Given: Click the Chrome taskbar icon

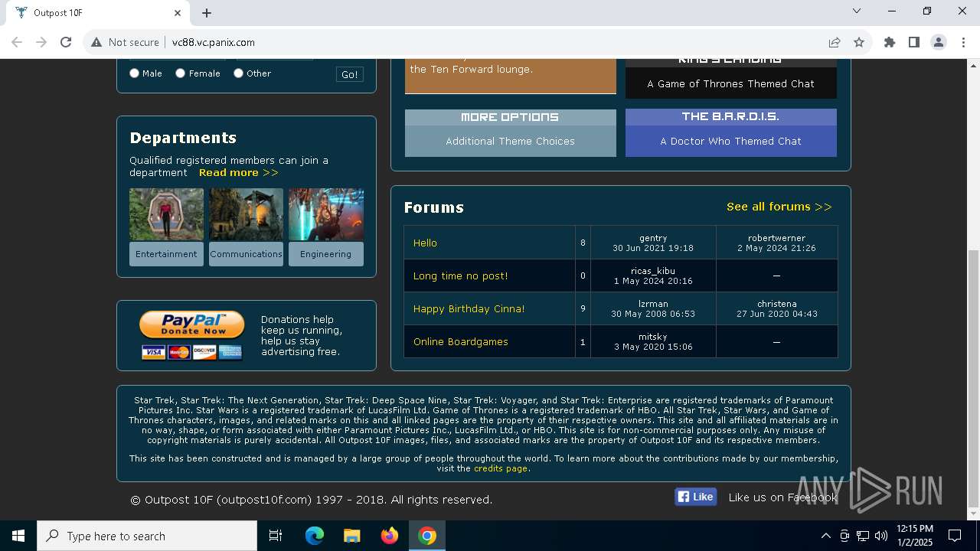Looking at the screenshot, I should pyautogui.click(x=427, y=536).
